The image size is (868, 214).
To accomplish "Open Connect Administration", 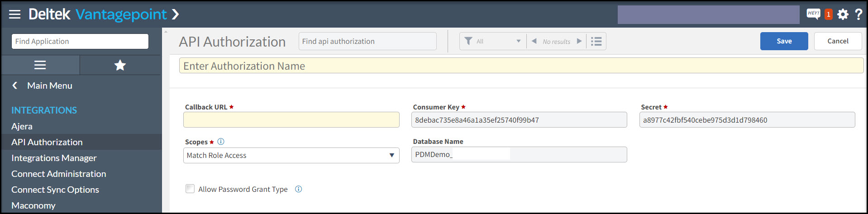I will pos(59,174).
